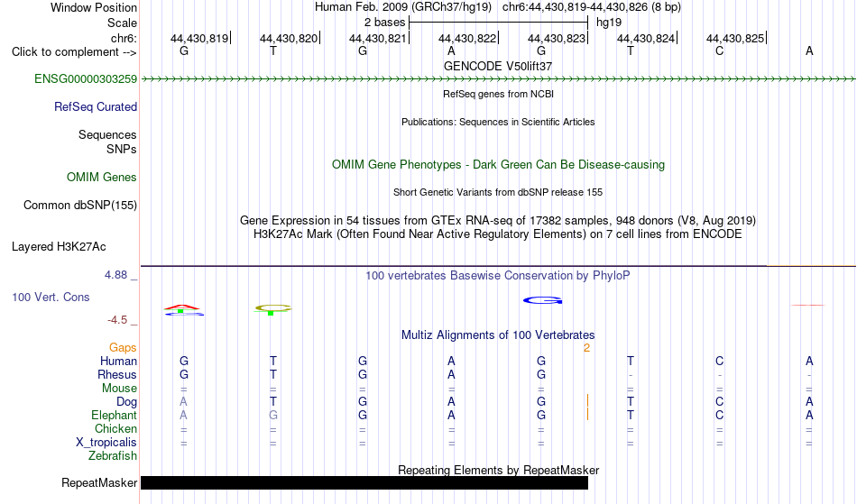Open the 100 Vert. Cons track label
This screenshot has height=504, width=857.
tap(51, 298)
